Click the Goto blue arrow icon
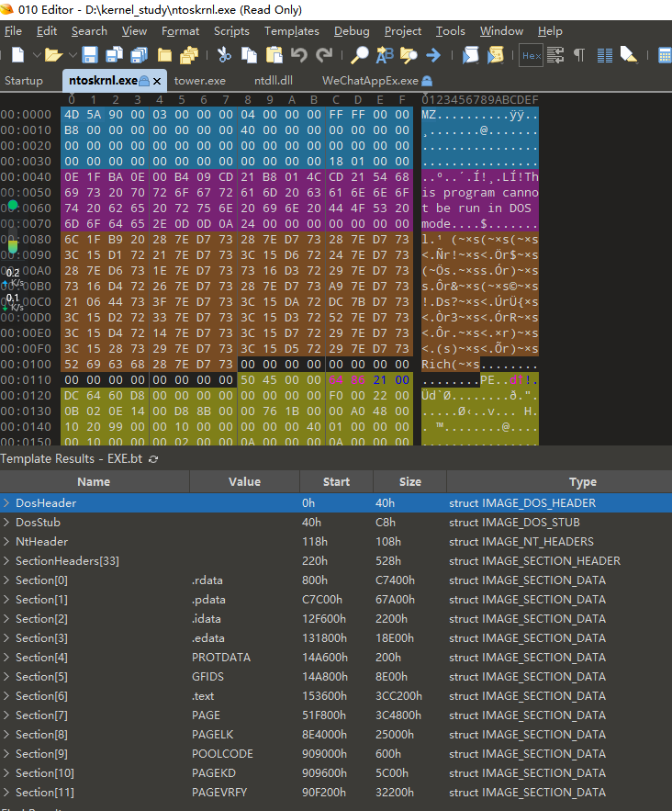672x811 pixels. [x=433, y=55]
